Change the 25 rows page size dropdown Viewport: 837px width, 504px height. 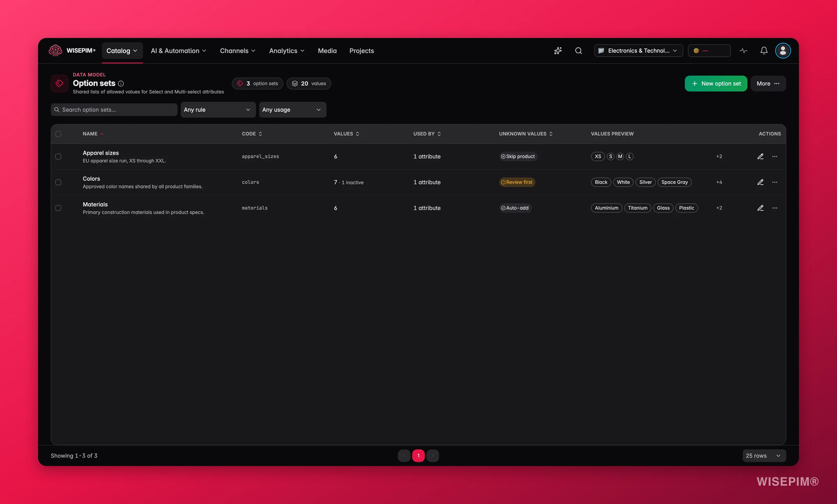click(764, 456)
